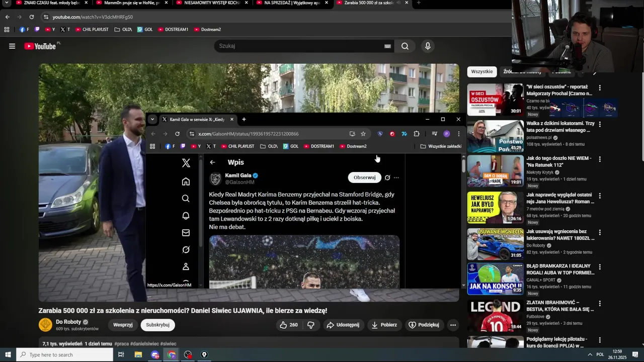Open the post's three-dot more menu
Image resolution: width=644 pixels, height=362 pixels.
pyautogui.click(x=396, y=177)
